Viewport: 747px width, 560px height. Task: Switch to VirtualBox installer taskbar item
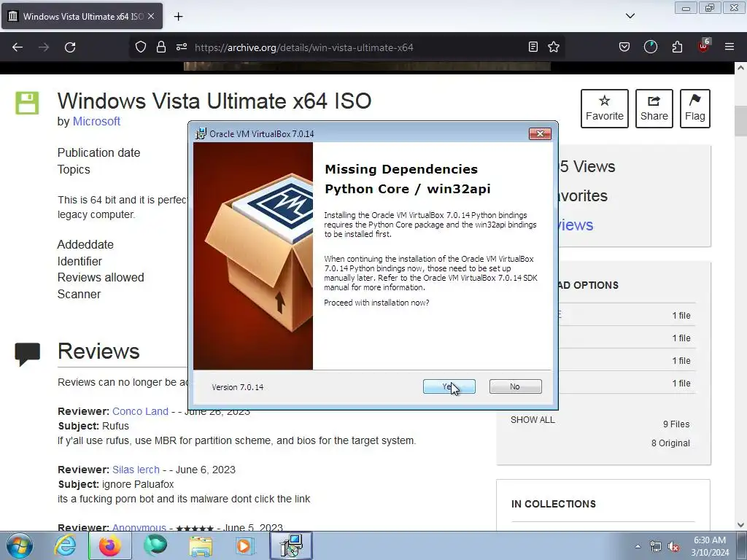click(291, 545)
